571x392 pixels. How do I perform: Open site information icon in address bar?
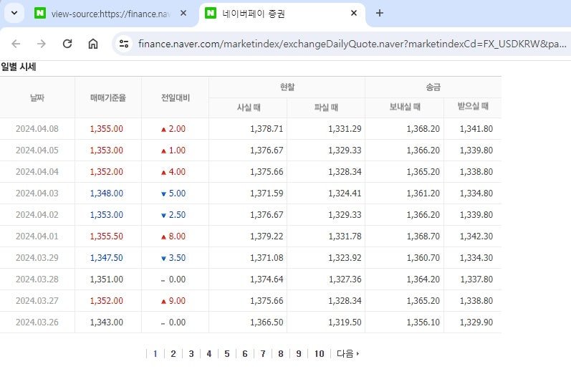(x=124, y=44)
